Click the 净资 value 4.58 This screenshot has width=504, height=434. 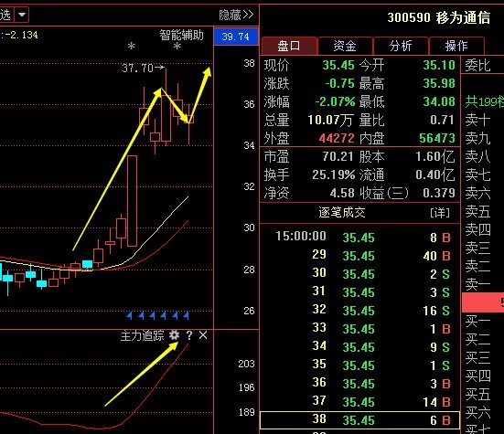coord(342,194)
